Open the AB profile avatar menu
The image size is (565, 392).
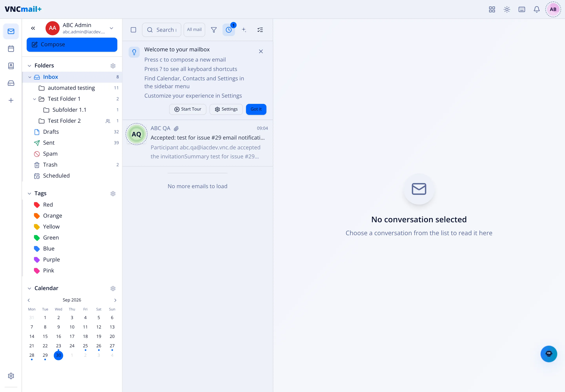pyautogui.click(x=553, y=9)
